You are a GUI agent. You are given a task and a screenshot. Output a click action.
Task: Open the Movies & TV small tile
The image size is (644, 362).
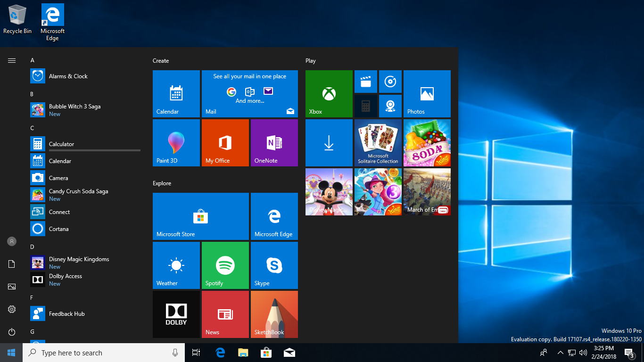[366, 82]
